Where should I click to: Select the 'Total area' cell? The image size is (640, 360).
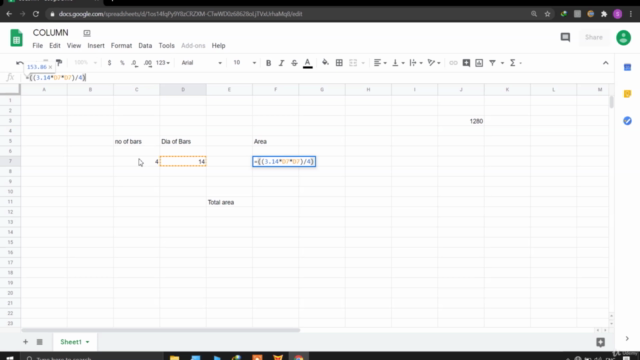[229, 202]
